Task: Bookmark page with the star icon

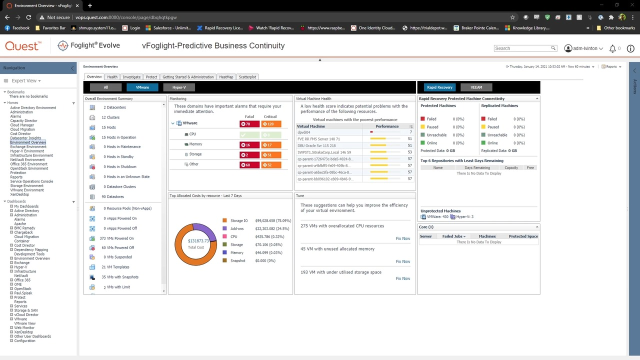Action: click(512, 17)
